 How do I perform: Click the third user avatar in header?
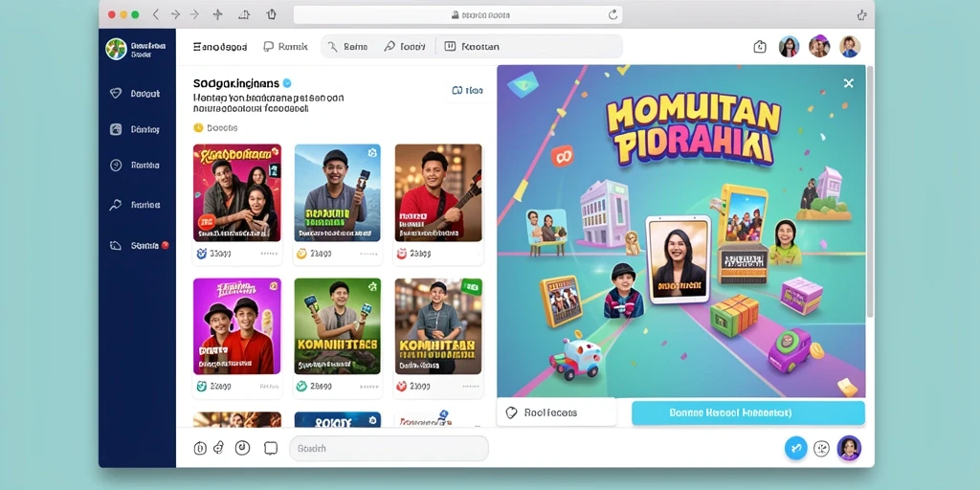pyautogui.click(x=850, y=46)
